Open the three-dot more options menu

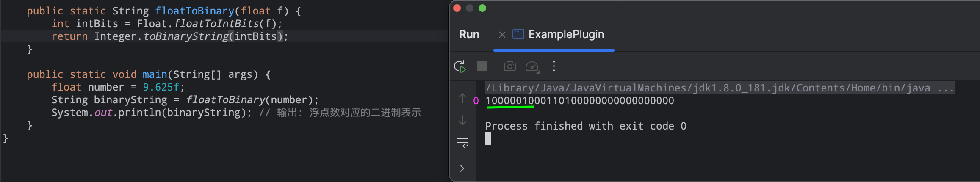554,66
